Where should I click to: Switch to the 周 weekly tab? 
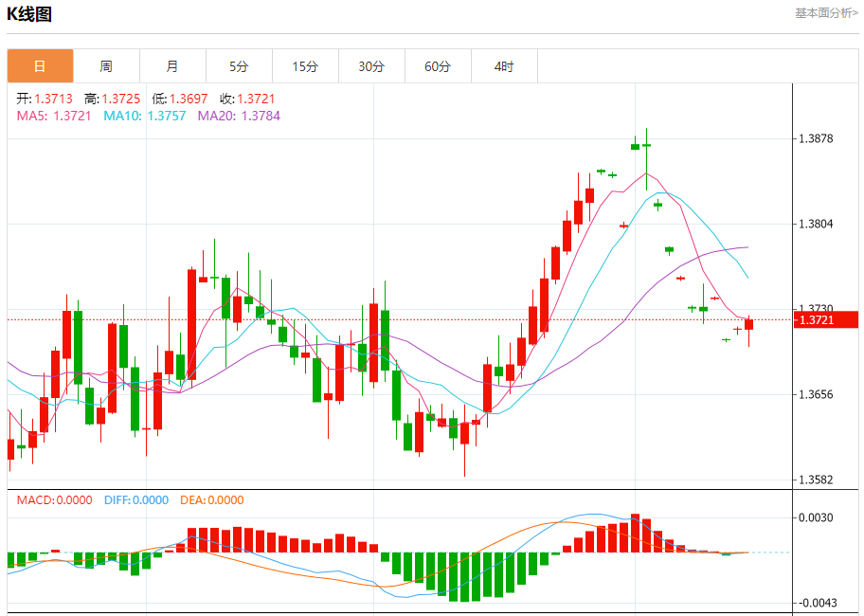(x=106, y=66)
